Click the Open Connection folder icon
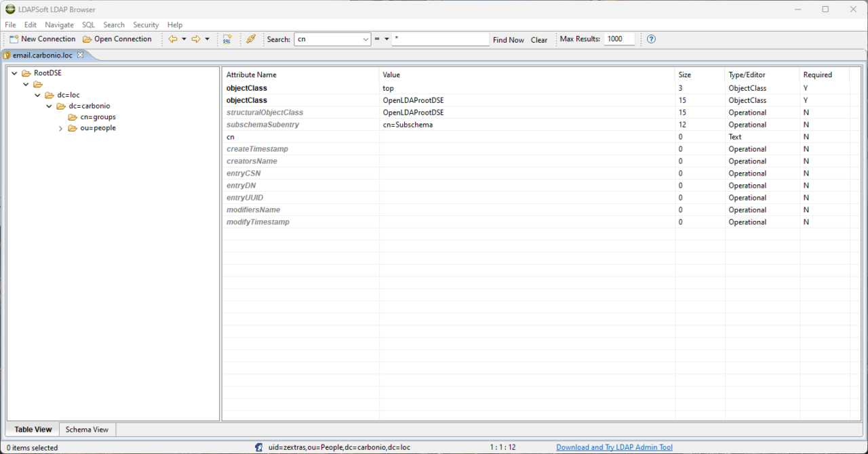This screenshot has width=868, height=454. [87, 39]
